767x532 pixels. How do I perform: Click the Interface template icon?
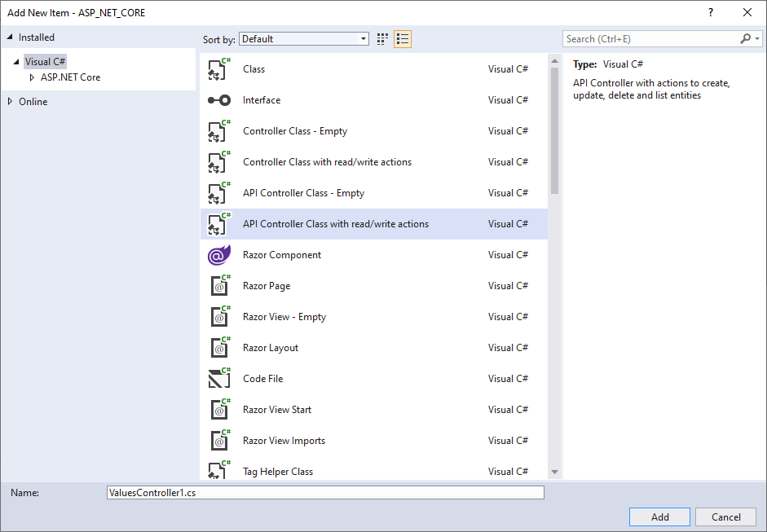[218, 100]
